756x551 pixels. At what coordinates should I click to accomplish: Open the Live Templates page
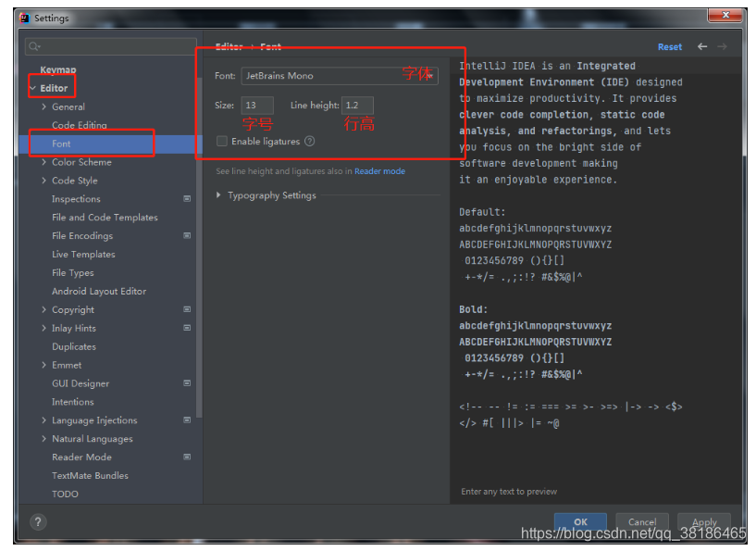coord(83,255)
